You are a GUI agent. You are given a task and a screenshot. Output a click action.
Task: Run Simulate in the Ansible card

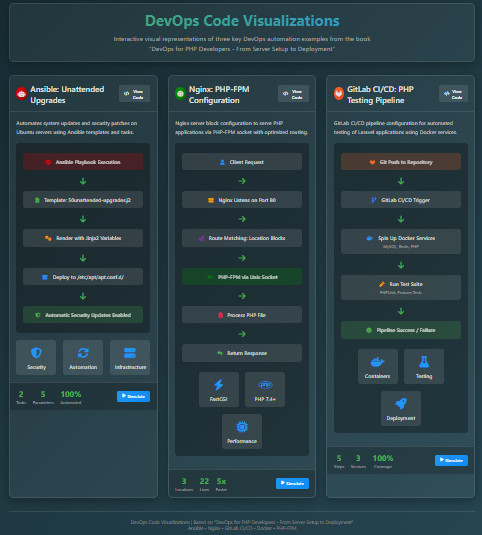point(133,396)
